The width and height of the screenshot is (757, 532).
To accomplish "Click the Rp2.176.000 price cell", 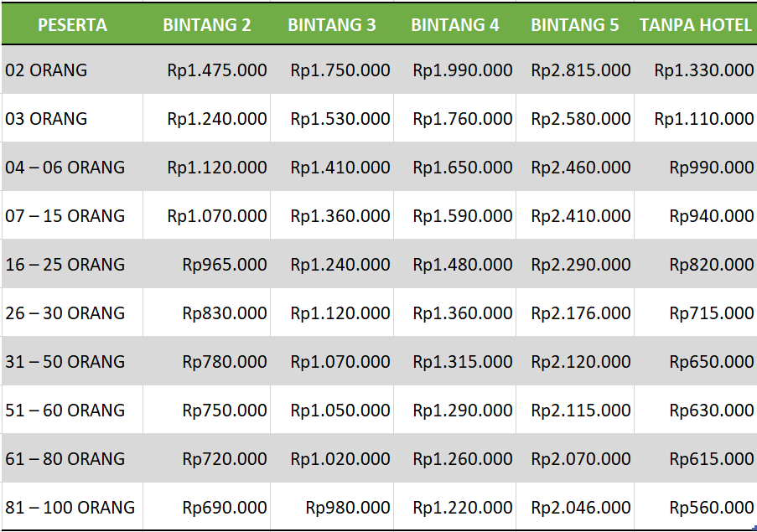I will [581, 313].
